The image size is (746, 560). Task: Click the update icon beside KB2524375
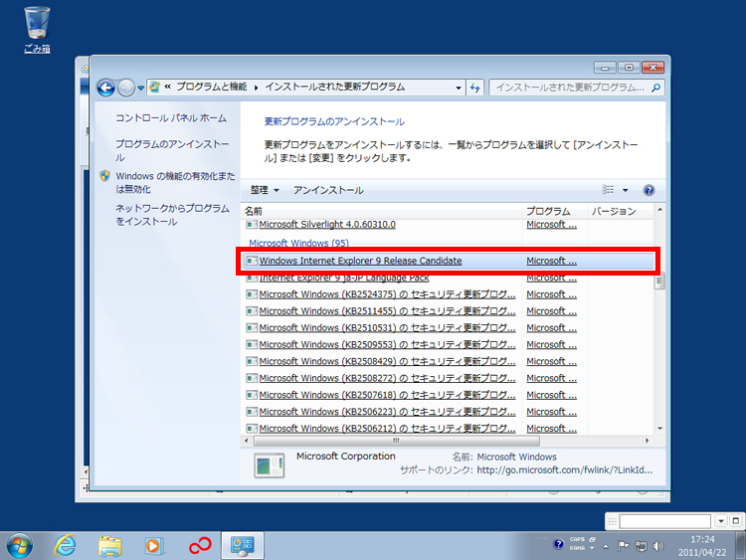(252, 294)
